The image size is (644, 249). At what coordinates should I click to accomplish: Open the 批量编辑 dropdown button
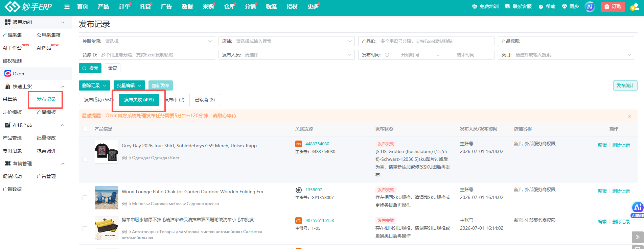click(129, 85)
